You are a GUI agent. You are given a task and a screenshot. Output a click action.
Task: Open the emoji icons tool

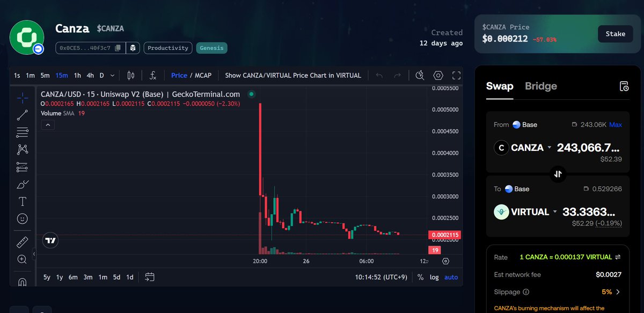23,219
